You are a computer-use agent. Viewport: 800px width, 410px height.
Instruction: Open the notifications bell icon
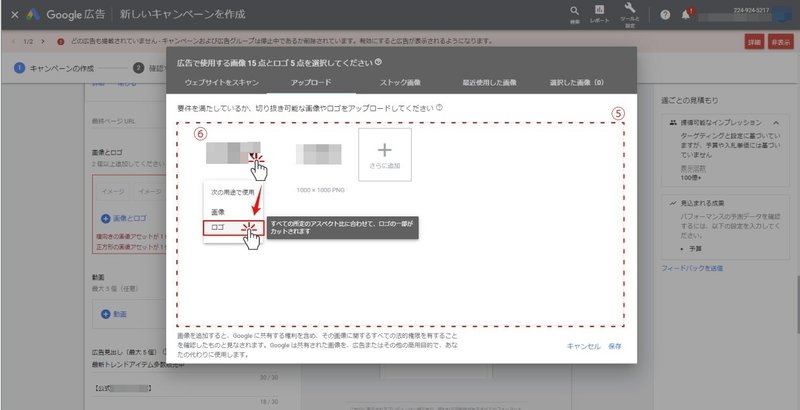686,15
